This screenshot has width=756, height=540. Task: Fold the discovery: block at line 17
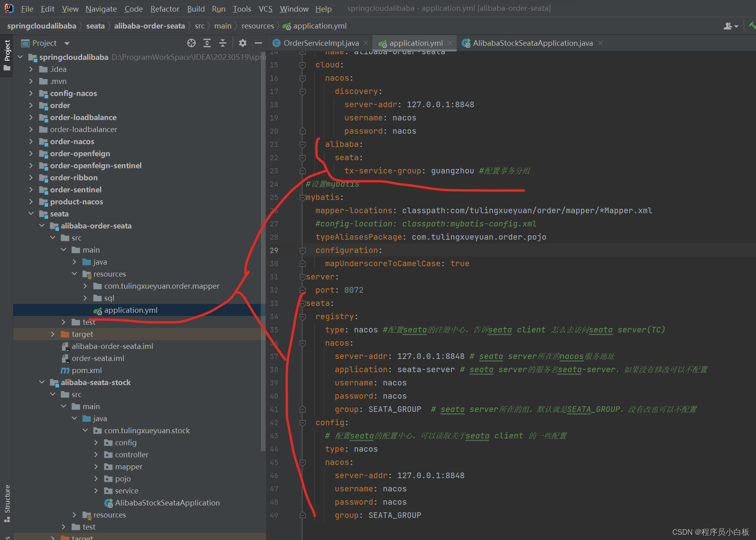[303, 92]
